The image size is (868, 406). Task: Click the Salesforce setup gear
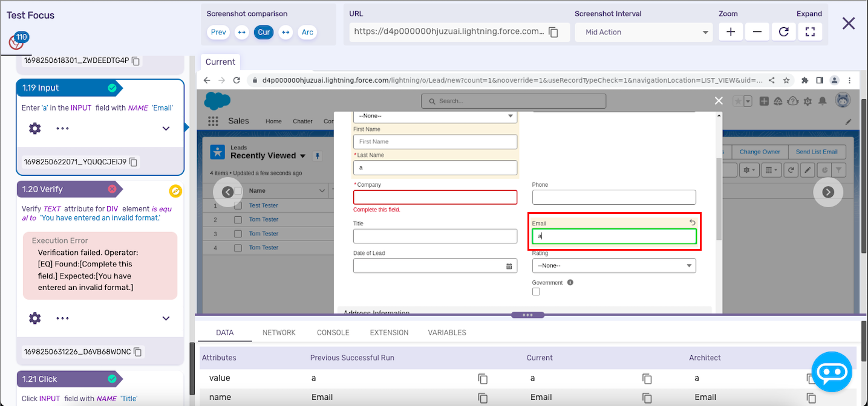[808, 101]
